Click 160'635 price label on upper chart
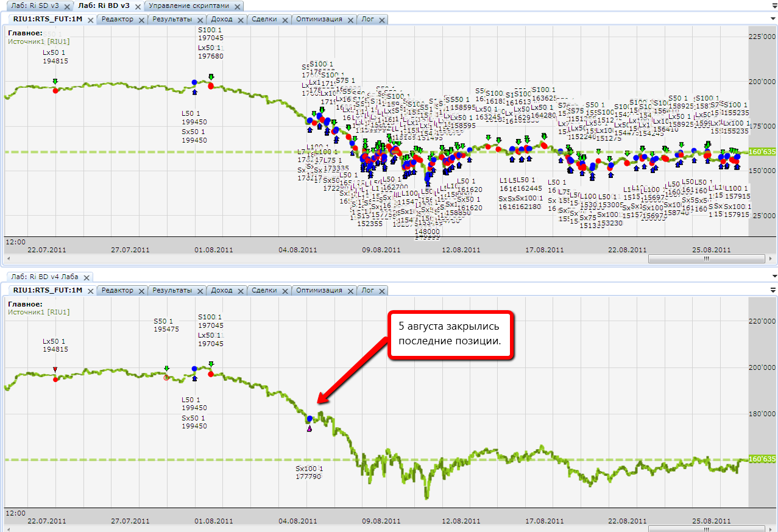The width and height of the screenshot is (778, 532). click(x=762, y=152)
